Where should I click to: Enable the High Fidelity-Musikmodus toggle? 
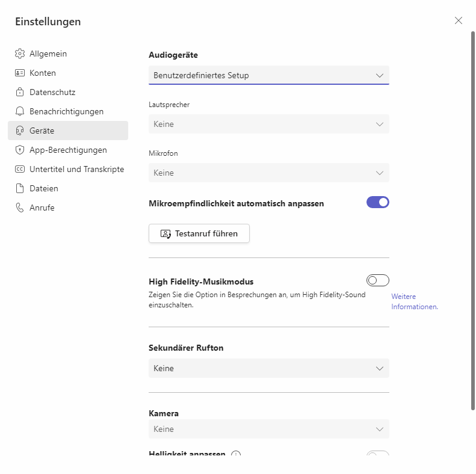pyautogui.click(x=377, y=280)
